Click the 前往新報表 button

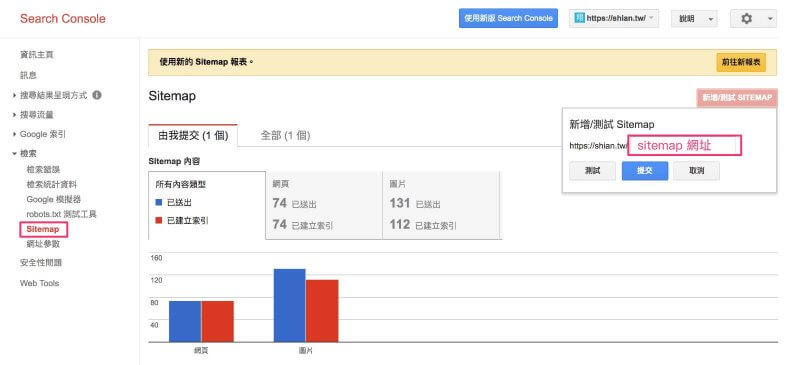[x=741, y=62]
